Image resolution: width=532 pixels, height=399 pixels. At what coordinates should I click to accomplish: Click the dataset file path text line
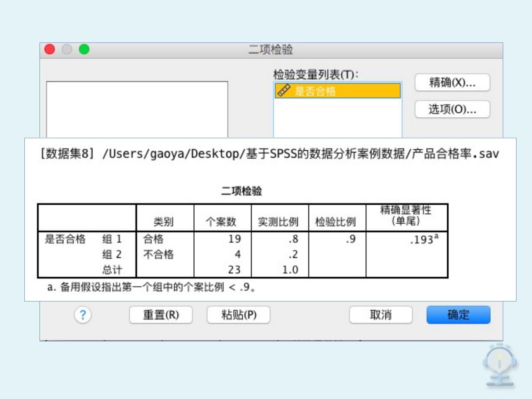point(270,153)
